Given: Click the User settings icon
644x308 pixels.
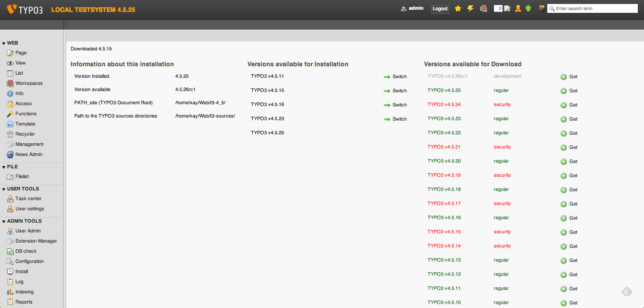Looking at the screenshot, I should pos(10,209).
